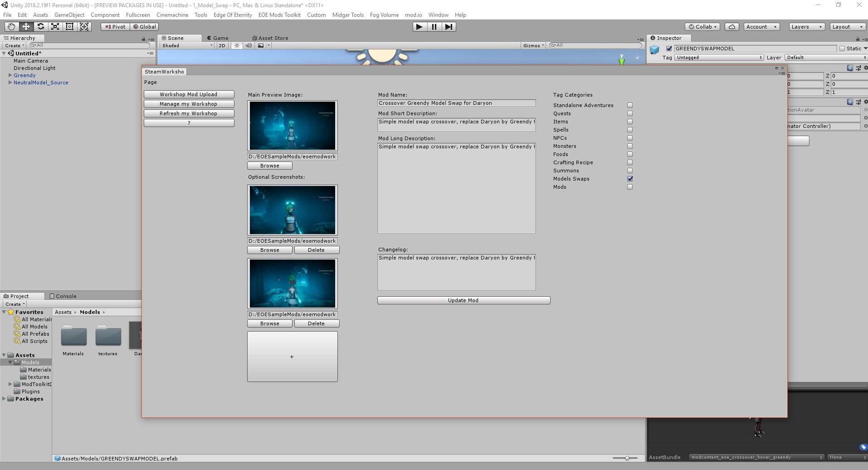
Task: Add a new optional screenshot slot
Action: 293,357
